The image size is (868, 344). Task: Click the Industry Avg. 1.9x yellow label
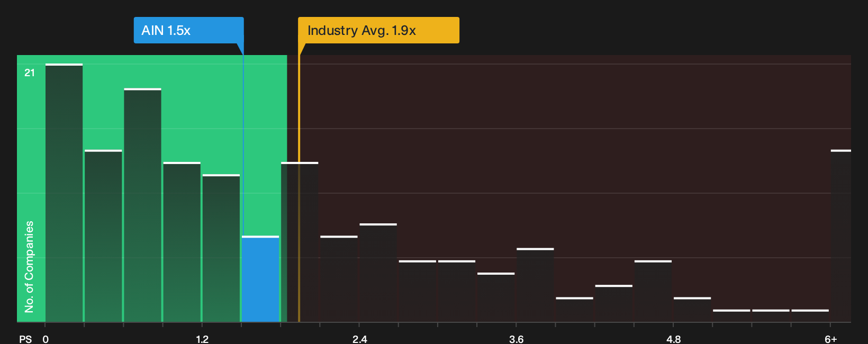pos(378,30)
